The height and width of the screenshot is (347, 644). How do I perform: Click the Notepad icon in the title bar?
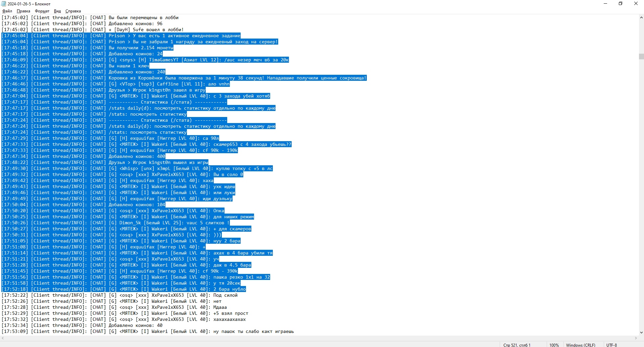(3, 4)
